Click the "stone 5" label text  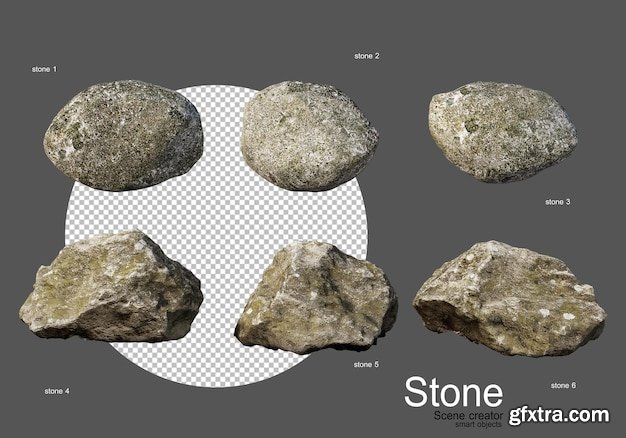(x=366, y=364)
